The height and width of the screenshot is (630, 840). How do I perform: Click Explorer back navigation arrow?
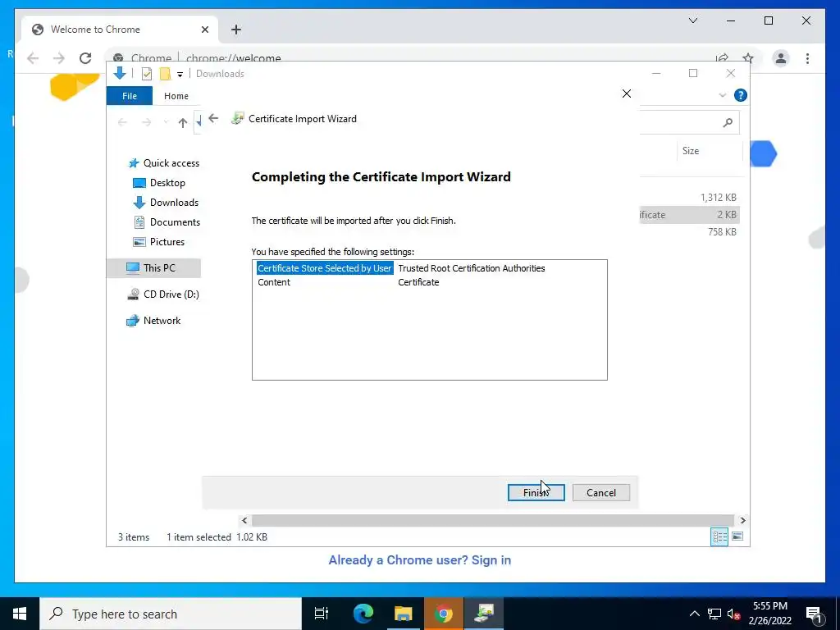[x=122, y=123]
